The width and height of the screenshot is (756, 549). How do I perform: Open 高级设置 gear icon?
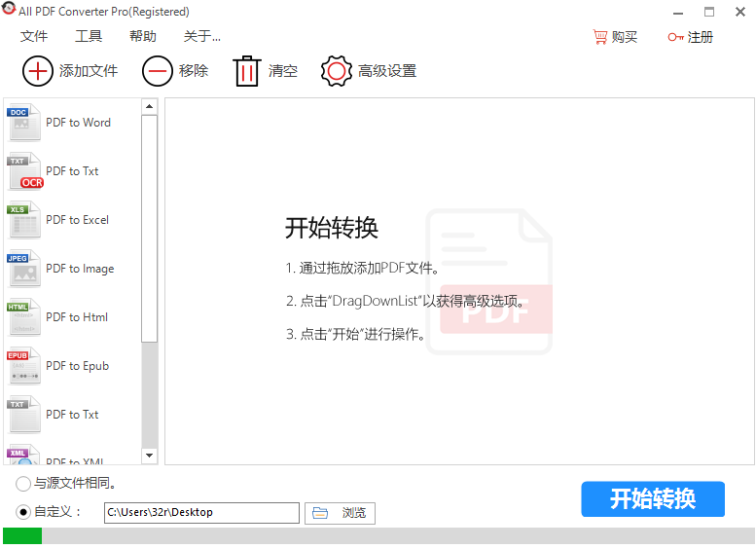click(x=337, y=71)
